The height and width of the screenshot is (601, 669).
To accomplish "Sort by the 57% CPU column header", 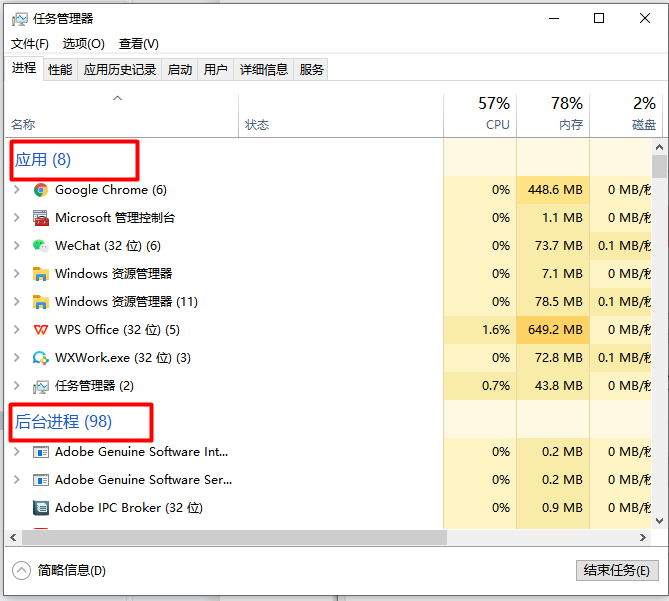I will click(x=480, y=115).
